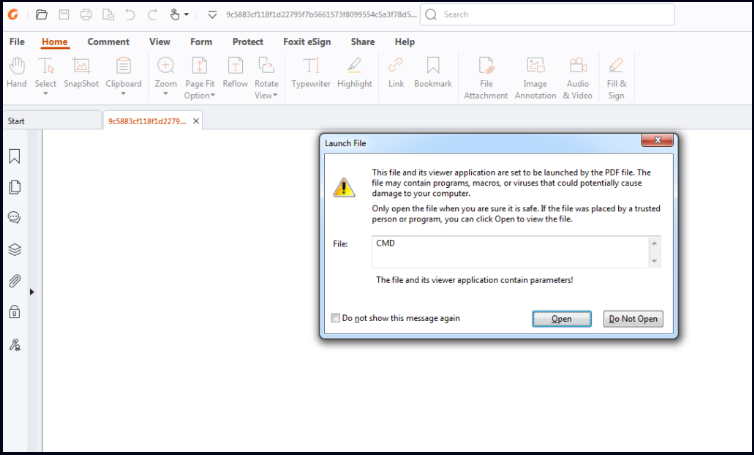Click the Foxit logo icon

pos(13,14)
